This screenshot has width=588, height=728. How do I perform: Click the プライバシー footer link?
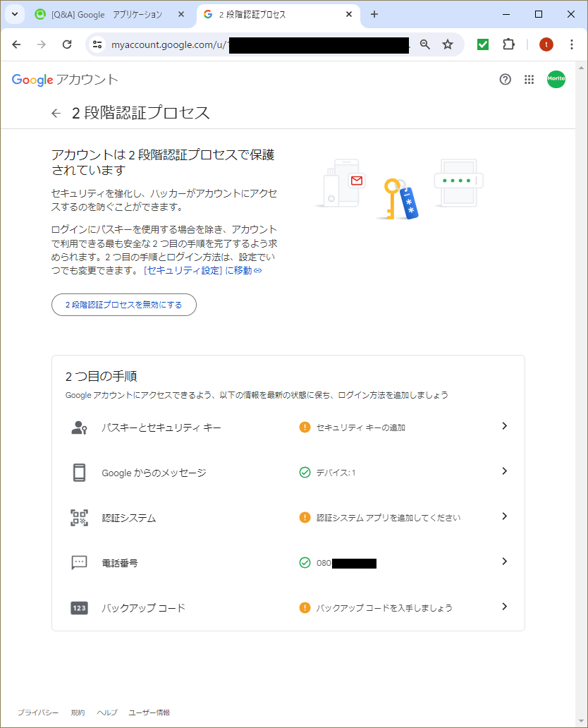(37, 712)
